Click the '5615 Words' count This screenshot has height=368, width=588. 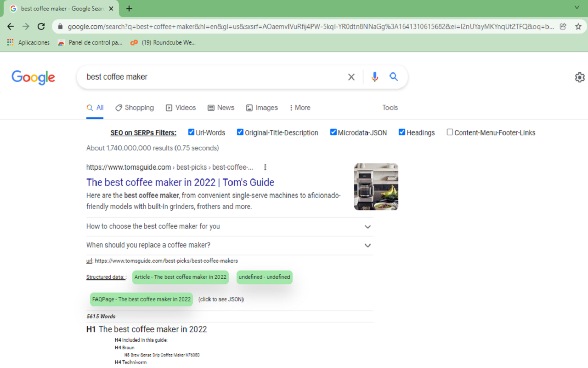[x=101, y=316]
